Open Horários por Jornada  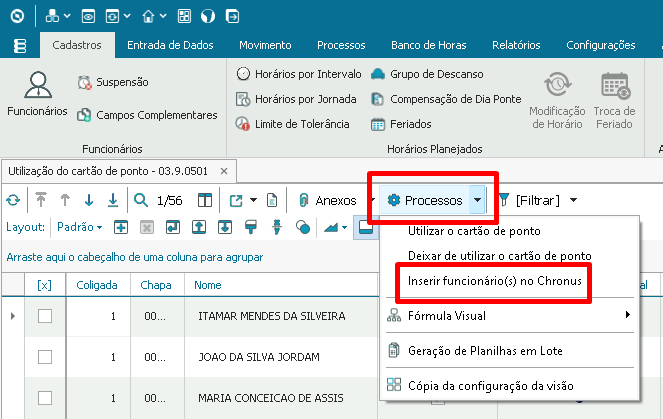point(296,99)
